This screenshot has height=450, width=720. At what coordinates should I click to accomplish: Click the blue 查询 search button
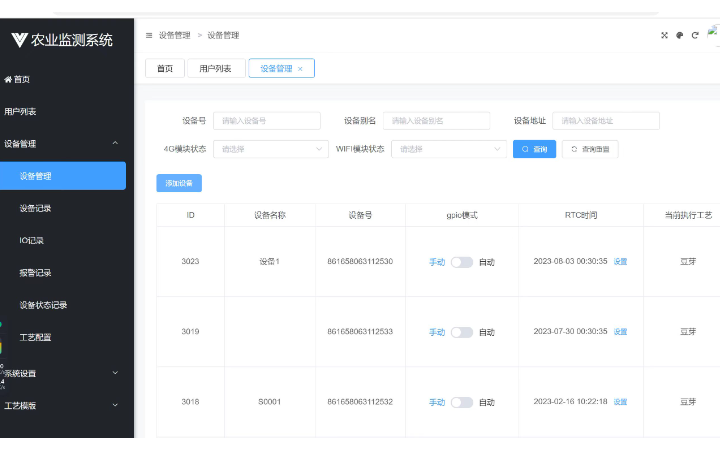pyautogui.click(x=534, y=149)
